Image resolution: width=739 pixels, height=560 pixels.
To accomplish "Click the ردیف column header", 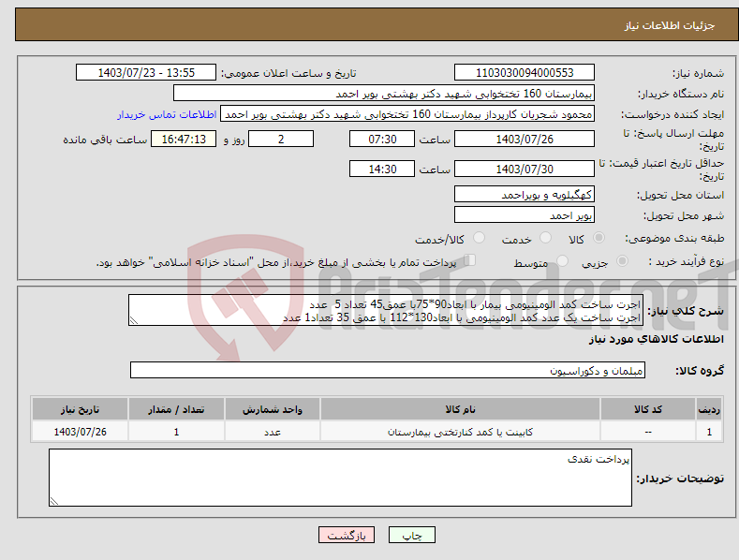I will click(x=709, y=409).
